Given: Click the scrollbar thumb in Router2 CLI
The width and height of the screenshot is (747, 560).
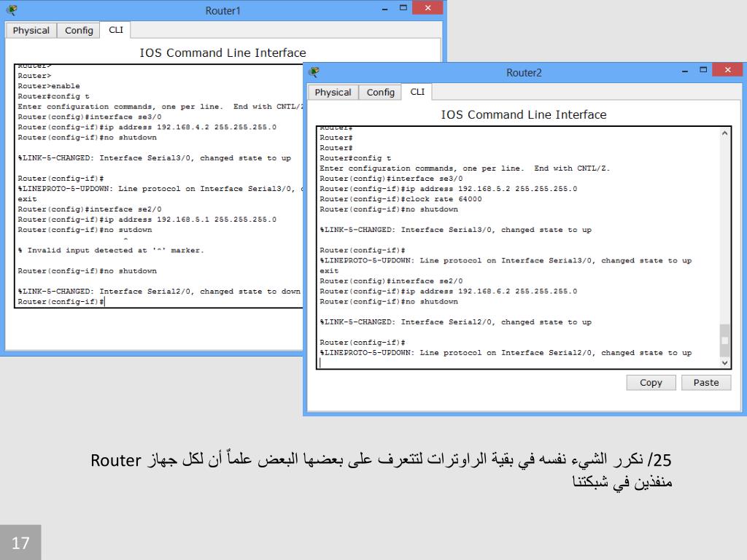Looking at the screenshot, I should coord(724,341).
